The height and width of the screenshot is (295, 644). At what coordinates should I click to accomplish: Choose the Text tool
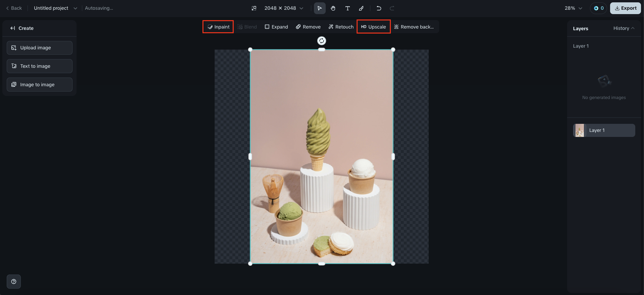[x=348, y=8]
